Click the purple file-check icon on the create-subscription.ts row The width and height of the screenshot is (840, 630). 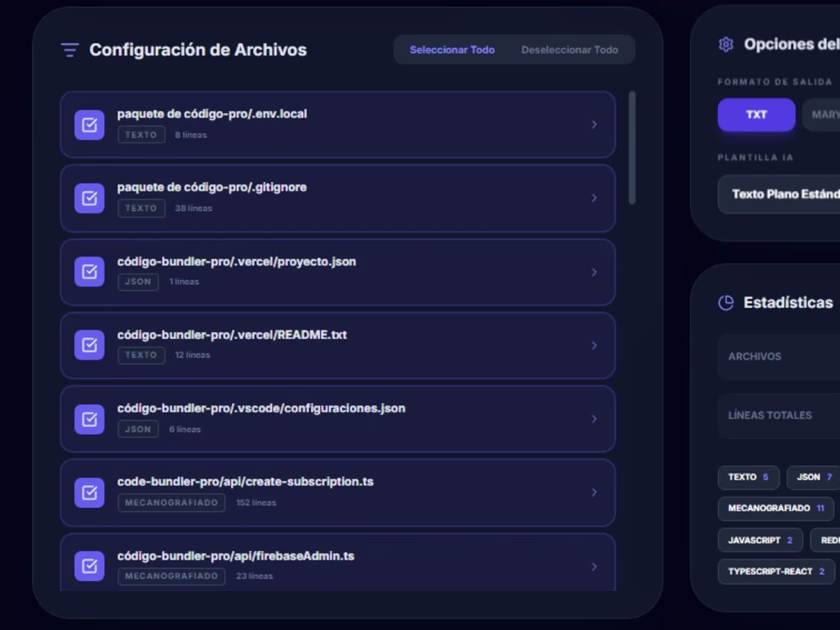point(89,493)
